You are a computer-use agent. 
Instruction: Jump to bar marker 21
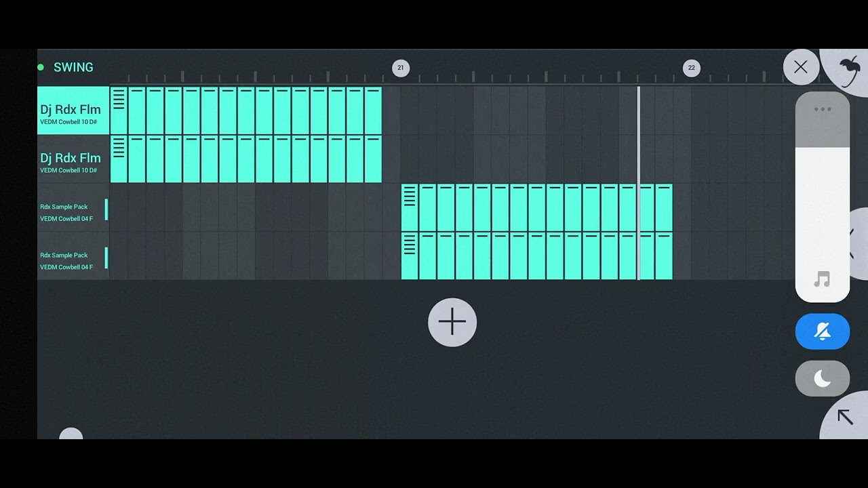[401, 68]
